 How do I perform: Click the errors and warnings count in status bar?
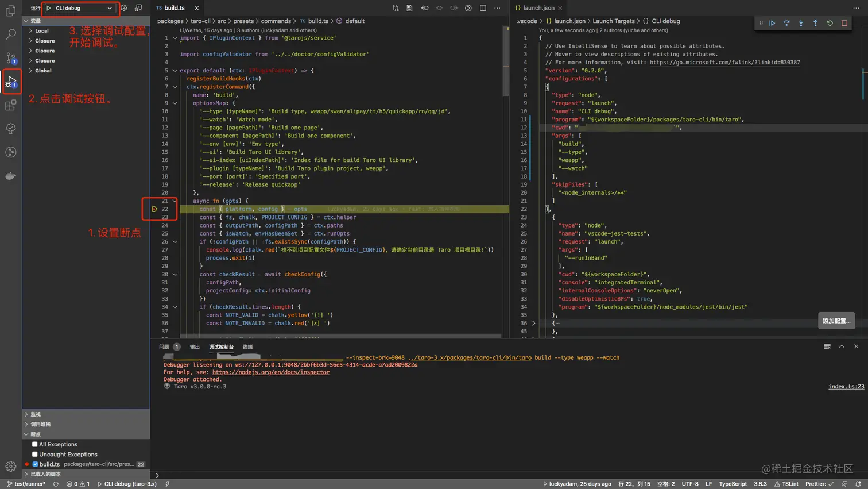click(x=78, y=484)
